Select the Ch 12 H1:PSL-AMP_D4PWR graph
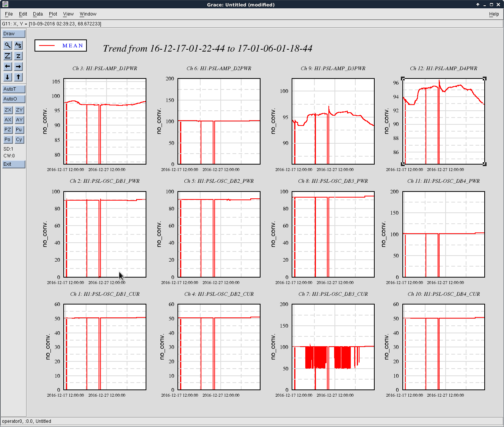Screen dimensions: 504x427 (x=444, y=121)
